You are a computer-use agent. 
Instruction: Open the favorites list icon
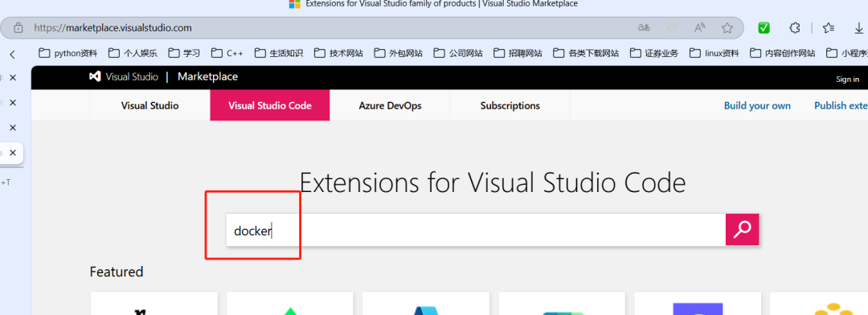[828, 27]
